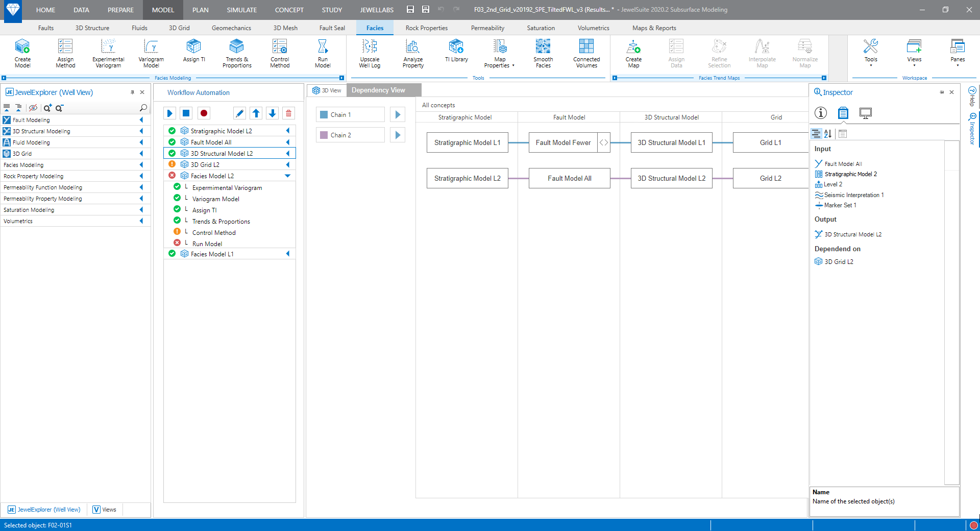The height and width of the screenshot is (531, 980).
Task: Select the Stratigraphic Model L1 node
Action: [468, 142]
